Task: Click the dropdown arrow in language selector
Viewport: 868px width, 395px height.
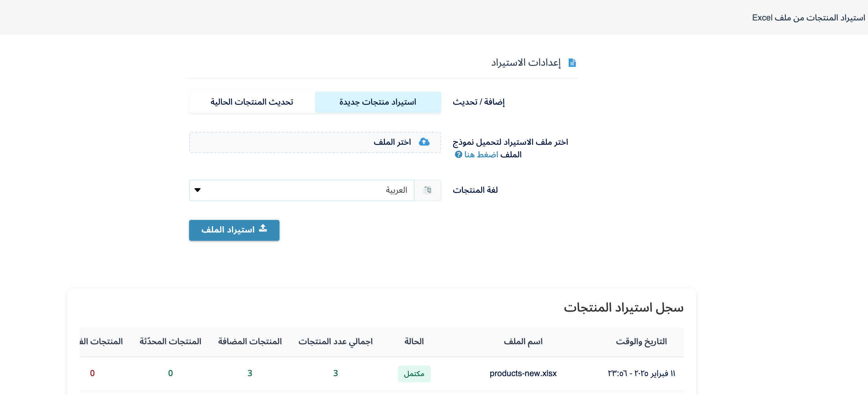Action: click(x=198, y=190)
